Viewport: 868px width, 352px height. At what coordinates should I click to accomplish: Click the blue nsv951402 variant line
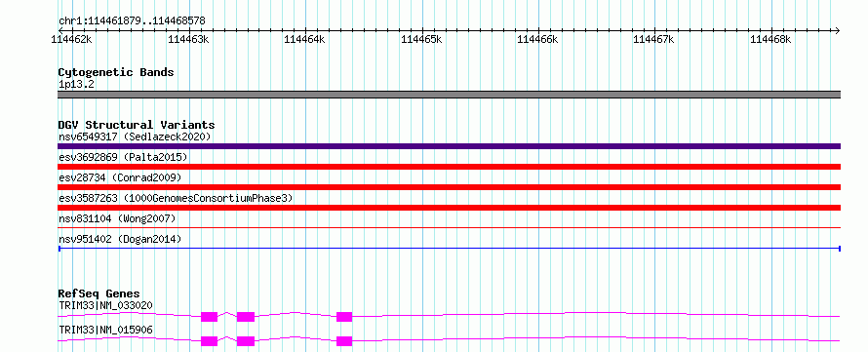(449, 249)
